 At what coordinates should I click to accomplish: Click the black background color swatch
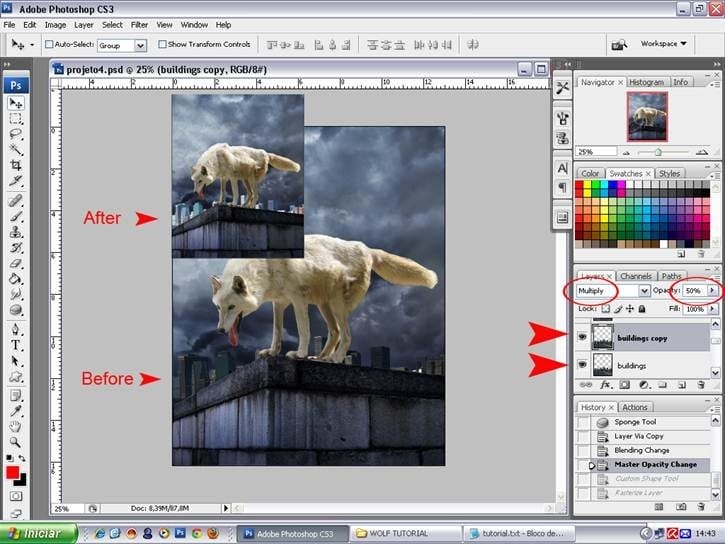tap(21, 481)
